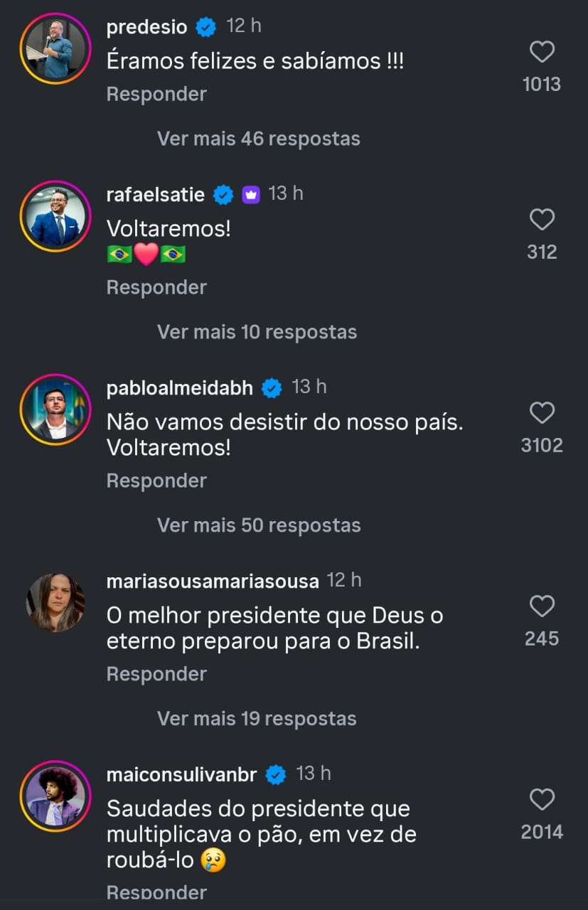
Task: Open predesio's profile picture
Action: point(56,48)
